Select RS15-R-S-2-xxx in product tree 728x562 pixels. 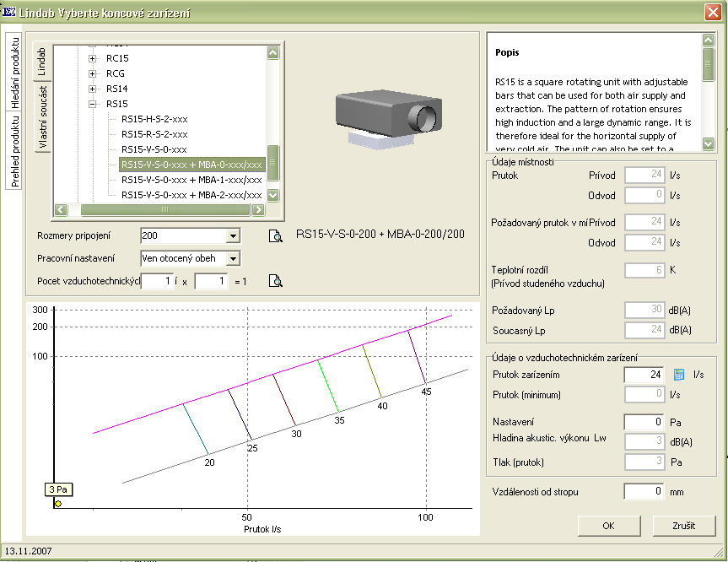point(154,135)
